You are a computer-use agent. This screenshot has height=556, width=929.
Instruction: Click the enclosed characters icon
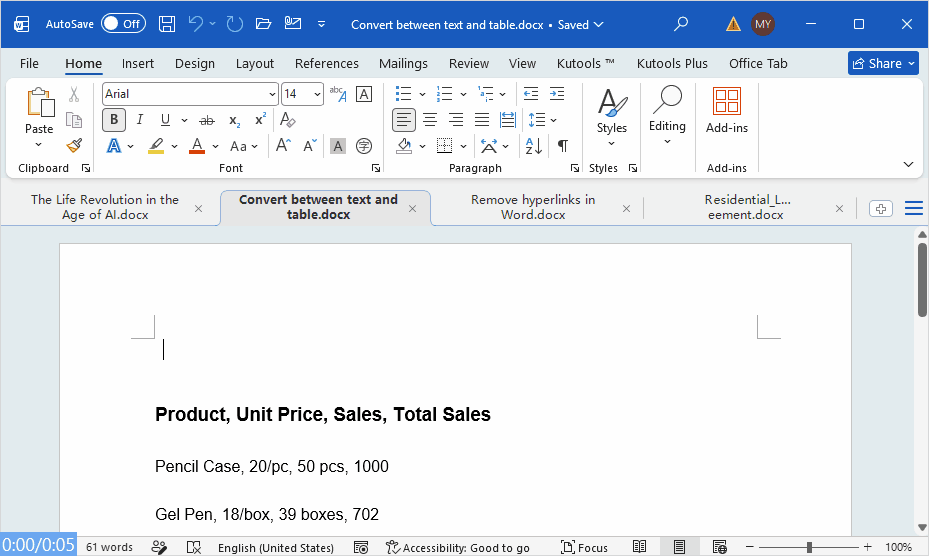[x=364, y=146]
